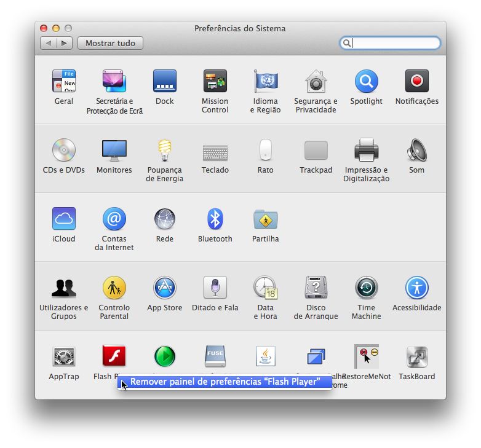This screenshot has width=481, height=448.
Task: Open Idioma e Região pane
Action: 265,81
